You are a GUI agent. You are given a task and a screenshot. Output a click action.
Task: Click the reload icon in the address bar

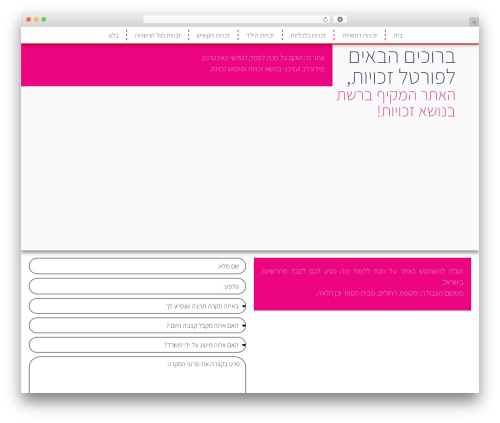(325, 19)
